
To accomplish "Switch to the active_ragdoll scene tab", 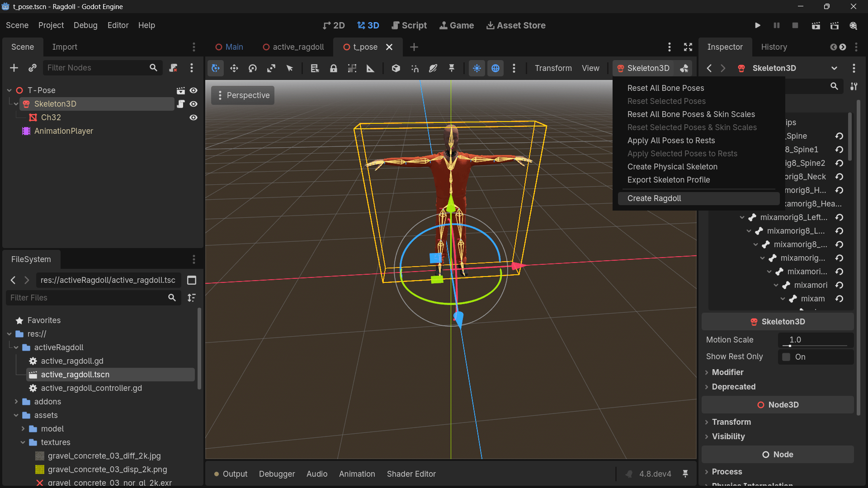I will [293, 47].
